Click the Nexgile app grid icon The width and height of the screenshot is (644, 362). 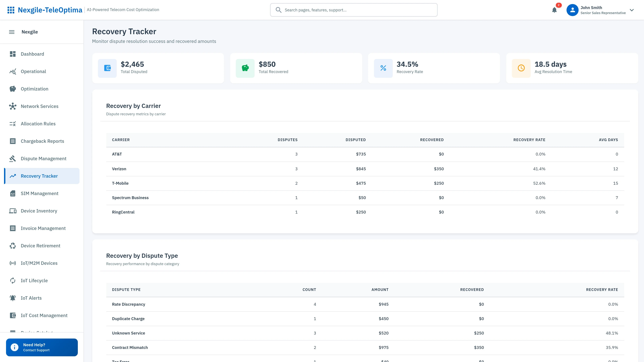(11, 10)
